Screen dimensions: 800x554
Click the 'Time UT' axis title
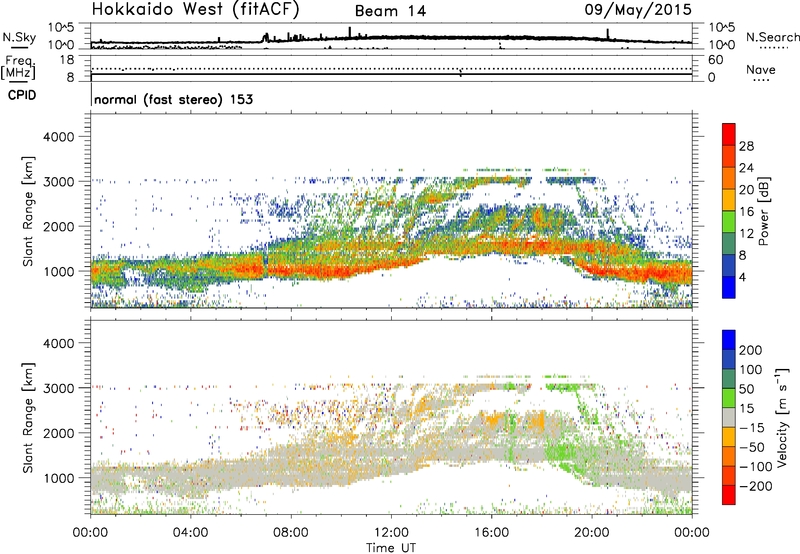click(x=391, y=548)
